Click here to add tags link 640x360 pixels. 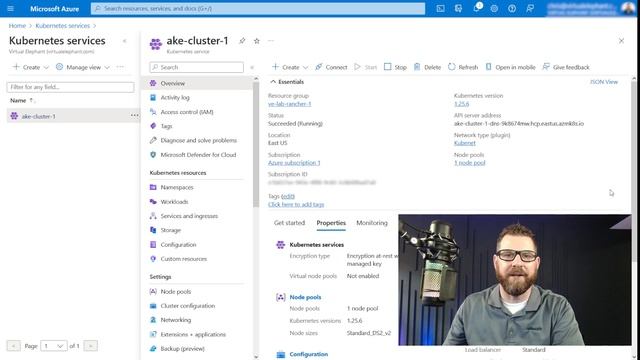296,204
